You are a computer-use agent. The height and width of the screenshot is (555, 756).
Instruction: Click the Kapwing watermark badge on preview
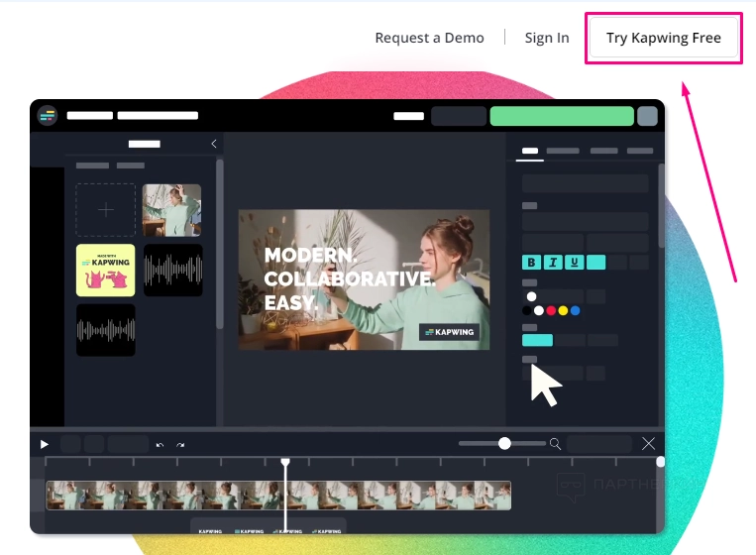(450, 332)
